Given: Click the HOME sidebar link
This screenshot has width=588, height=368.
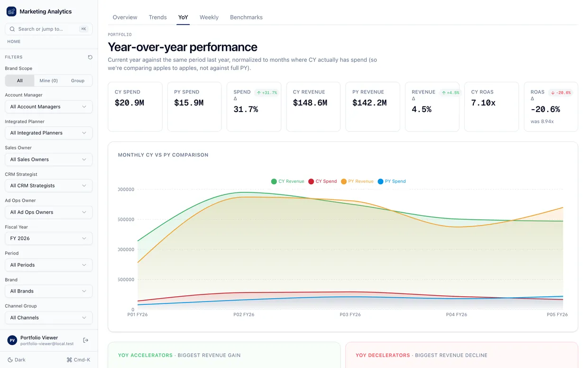Looking at the screenshot, I should click(14, 42).
